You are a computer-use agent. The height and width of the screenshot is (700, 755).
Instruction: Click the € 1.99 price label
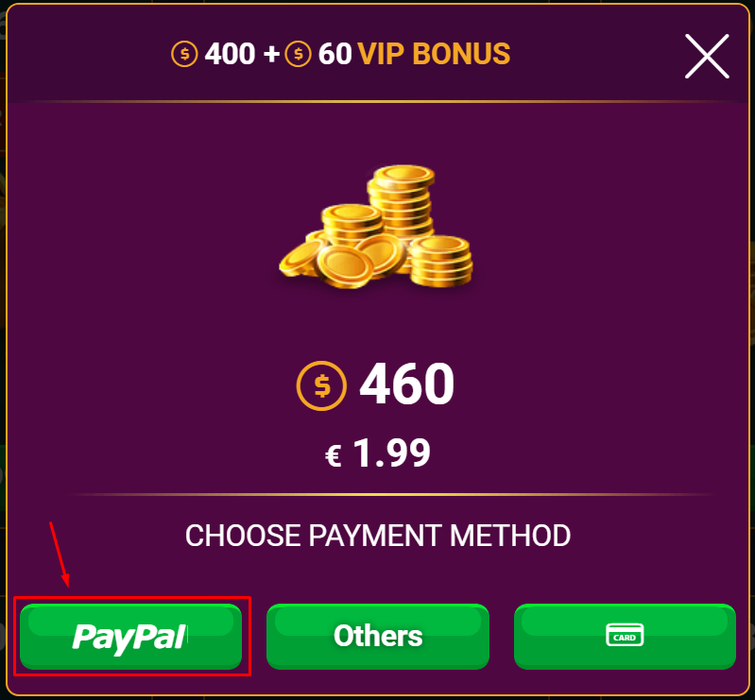pos(378,452)
